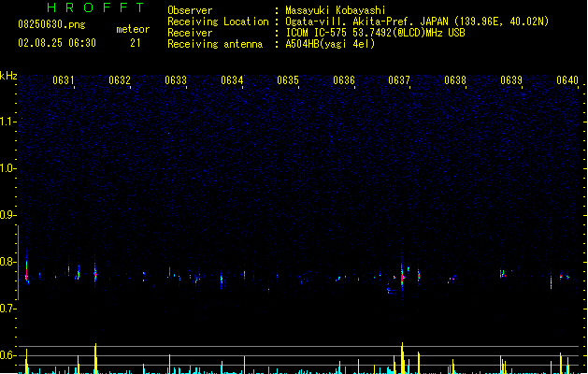Click the 0635 time marker
The height and width of the screenshot is (374, 588).
tap(288, 80)
